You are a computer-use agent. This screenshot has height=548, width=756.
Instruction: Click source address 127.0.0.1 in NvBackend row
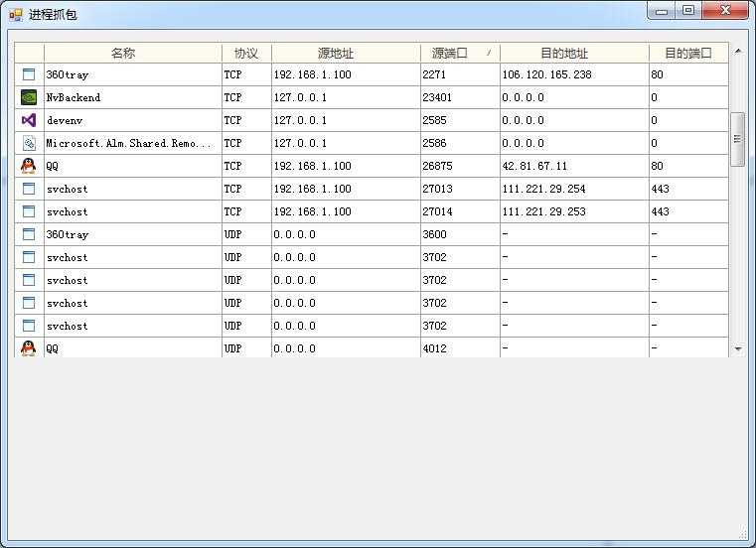300,97
